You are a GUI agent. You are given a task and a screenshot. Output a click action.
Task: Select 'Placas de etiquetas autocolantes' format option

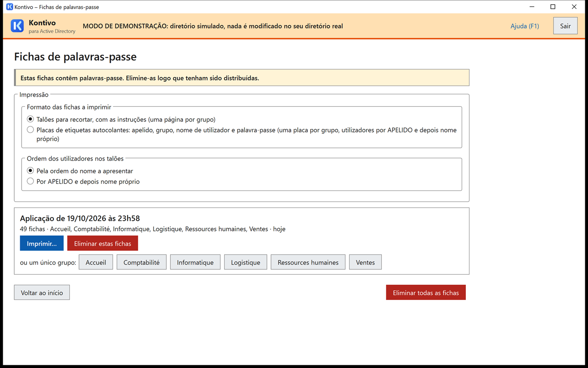(242, 134)
